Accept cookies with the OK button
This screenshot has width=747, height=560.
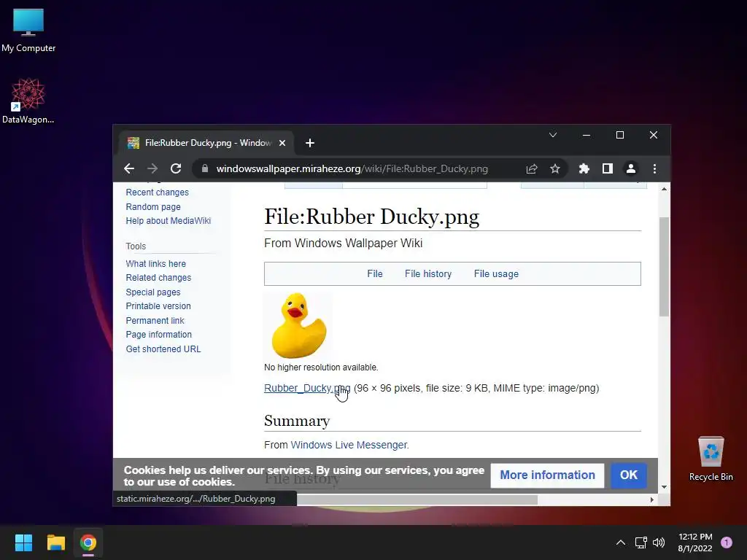coord(628,475)
